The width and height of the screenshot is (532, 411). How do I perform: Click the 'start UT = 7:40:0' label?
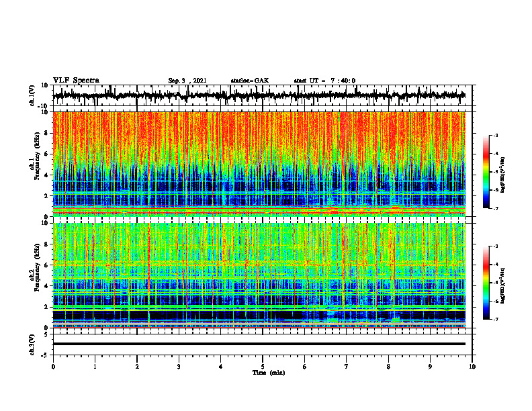pos(324,81)
